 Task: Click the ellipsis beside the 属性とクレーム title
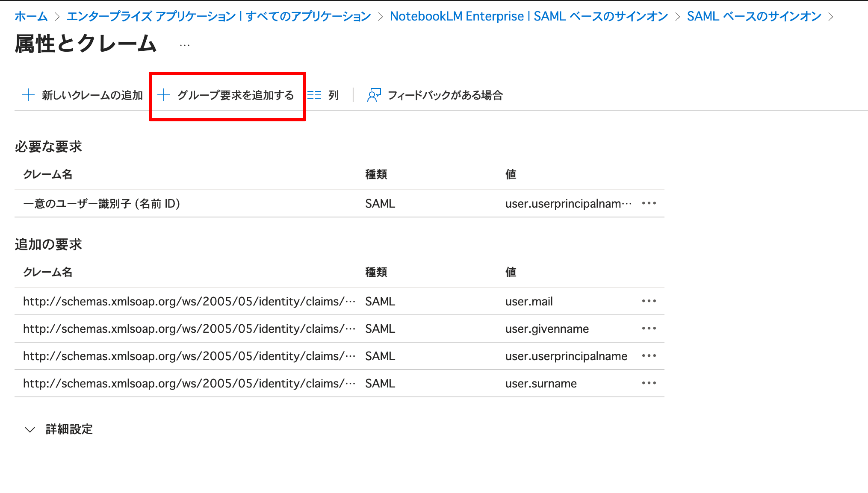185,45
